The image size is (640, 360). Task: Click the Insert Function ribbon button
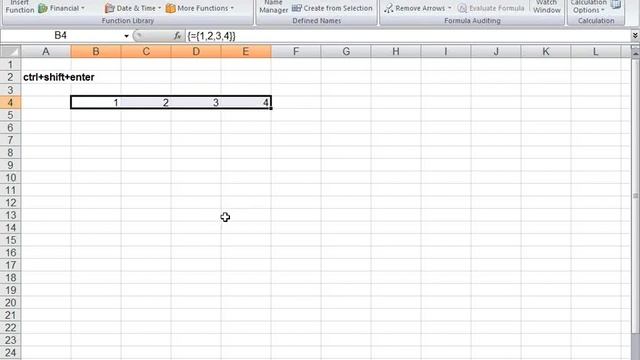click(20, 7)
